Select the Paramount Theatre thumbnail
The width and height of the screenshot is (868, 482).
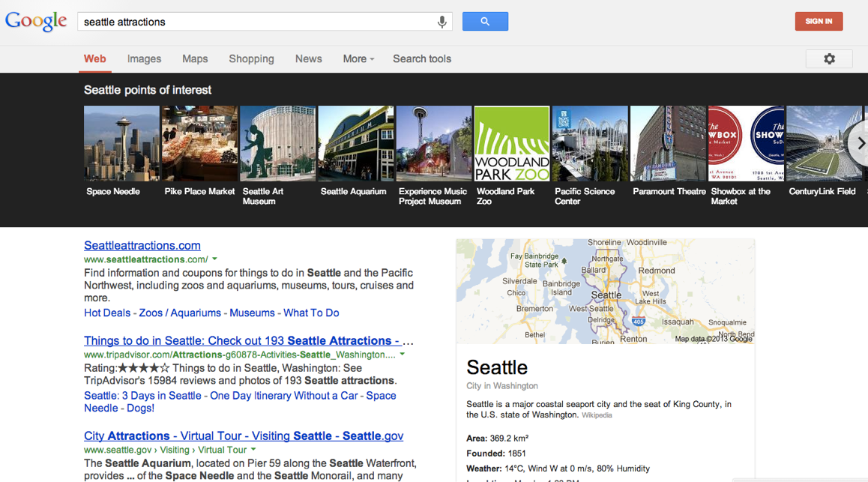tap(668, 143)
